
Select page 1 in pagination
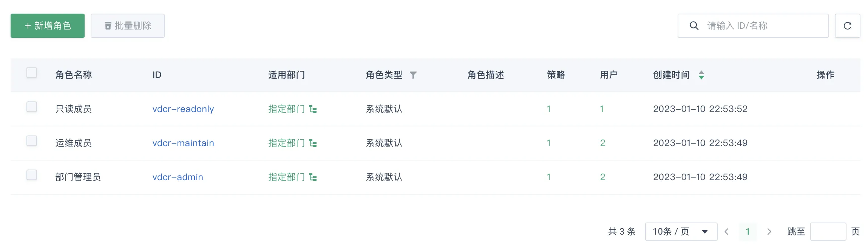pyautogui.click(x=748, y=232)
